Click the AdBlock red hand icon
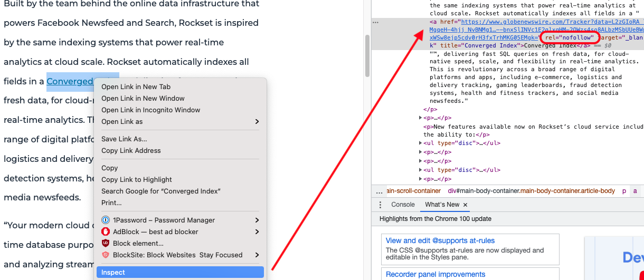The height and width of the screenshot is (280, 644). [105, 231]
